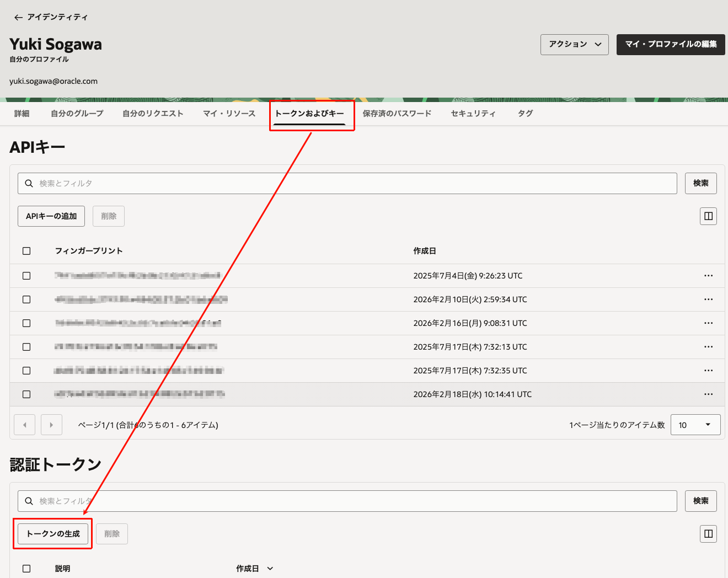
Task: Tick the select-all checkbox in the 認証トークン table
Action: click(x=26, y=569)
